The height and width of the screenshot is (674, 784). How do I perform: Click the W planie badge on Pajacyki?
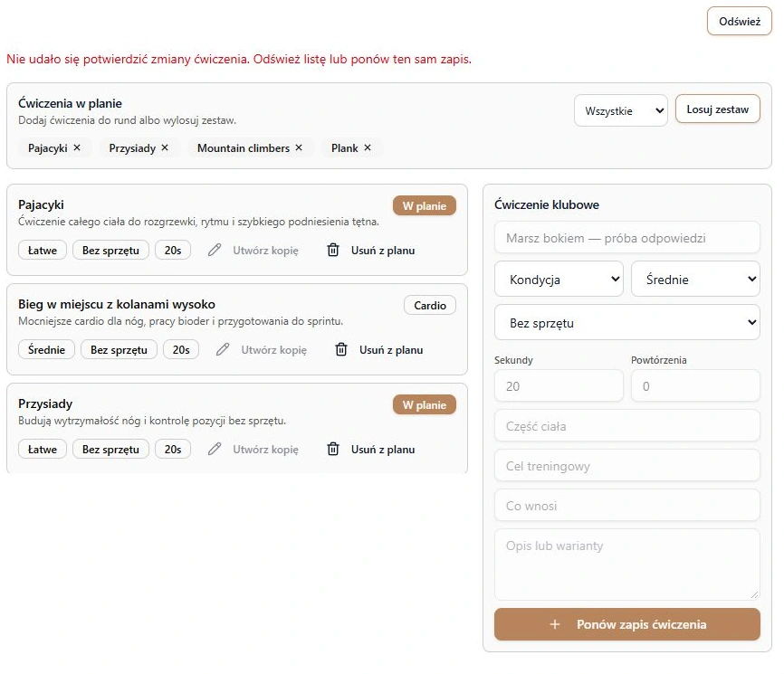coord(425,205)
